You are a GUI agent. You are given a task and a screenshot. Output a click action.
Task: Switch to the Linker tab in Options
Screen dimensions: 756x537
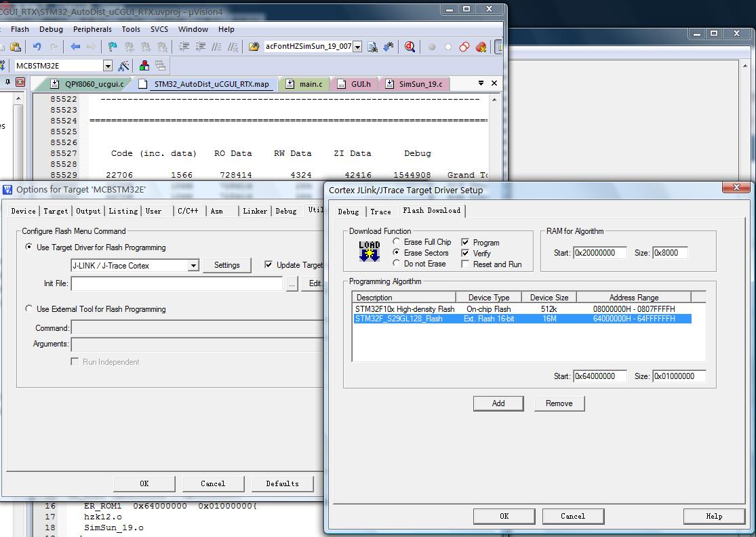[255, 211]
